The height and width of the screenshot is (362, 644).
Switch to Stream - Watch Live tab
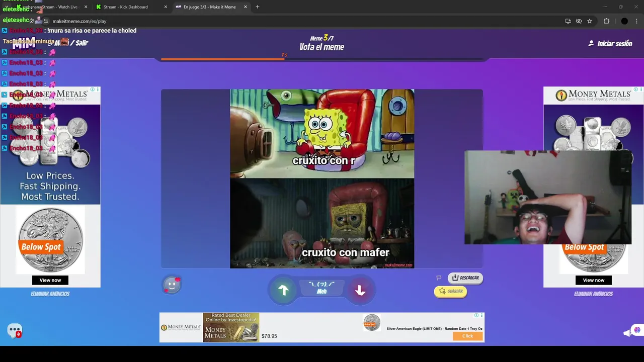[53, 7]
